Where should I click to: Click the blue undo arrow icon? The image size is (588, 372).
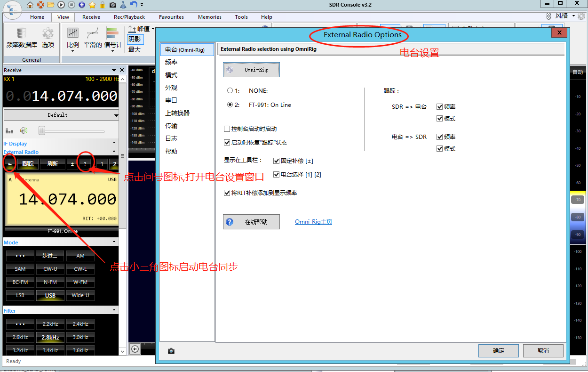134,5
